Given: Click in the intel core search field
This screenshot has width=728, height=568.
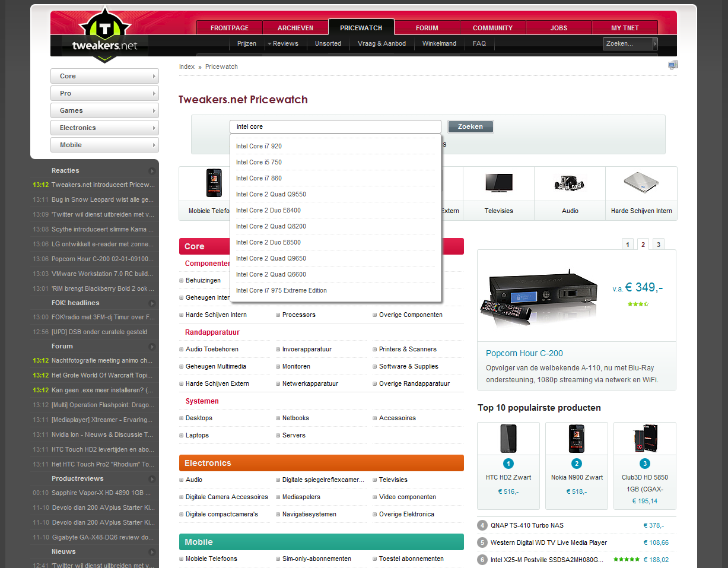Looking at the screenshot, I should [335, 126].
